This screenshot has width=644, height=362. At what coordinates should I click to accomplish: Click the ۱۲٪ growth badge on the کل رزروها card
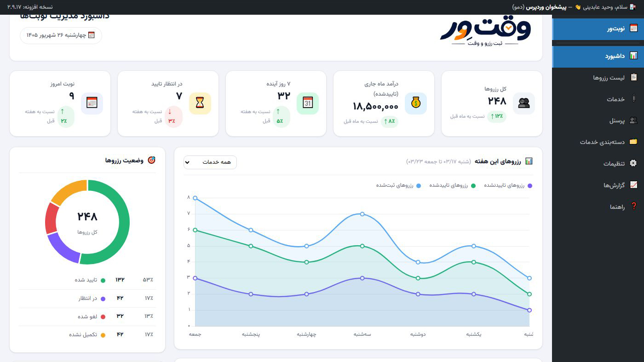[496, 116]
